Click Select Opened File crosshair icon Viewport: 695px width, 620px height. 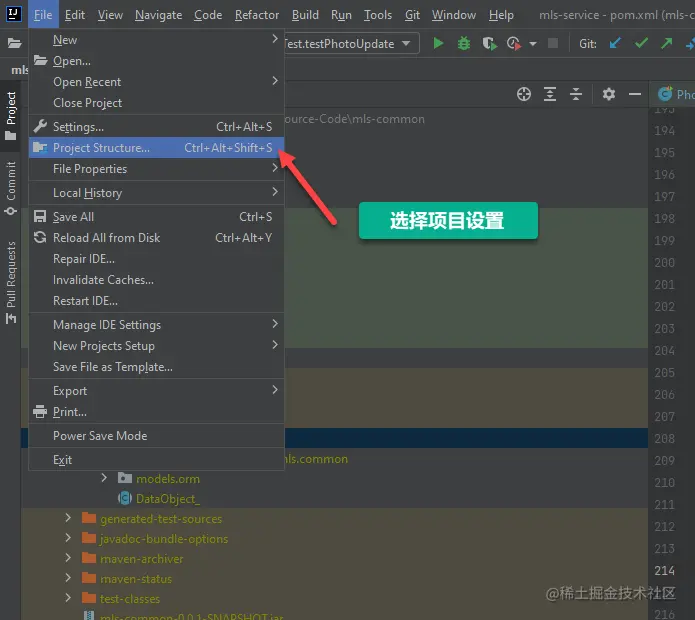pos(524,94)
